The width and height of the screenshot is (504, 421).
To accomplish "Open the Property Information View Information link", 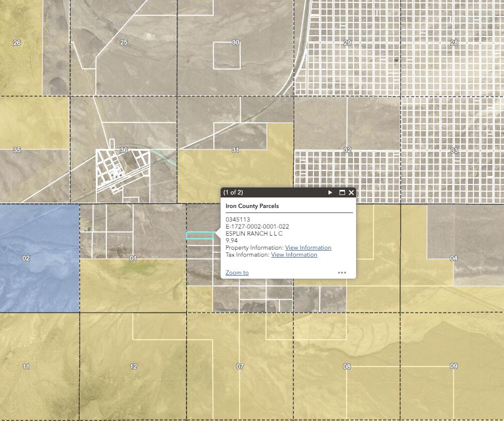I will 308,248.
